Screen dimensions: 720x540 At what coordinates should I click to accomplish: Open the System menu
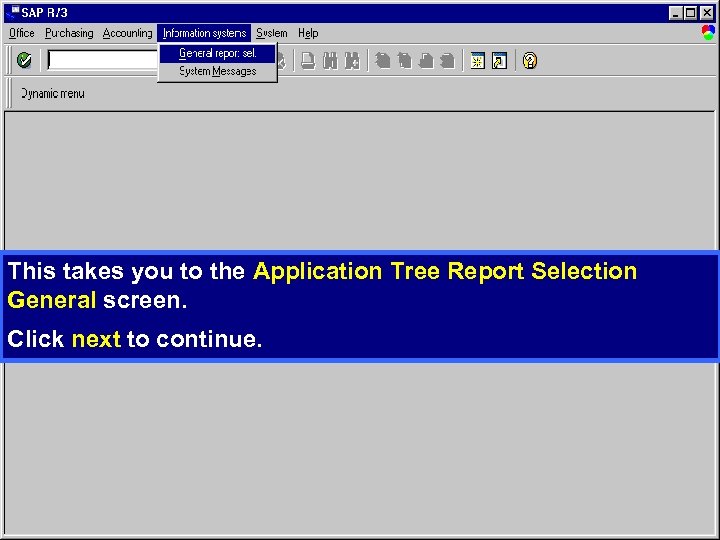[x=271, y=33]
